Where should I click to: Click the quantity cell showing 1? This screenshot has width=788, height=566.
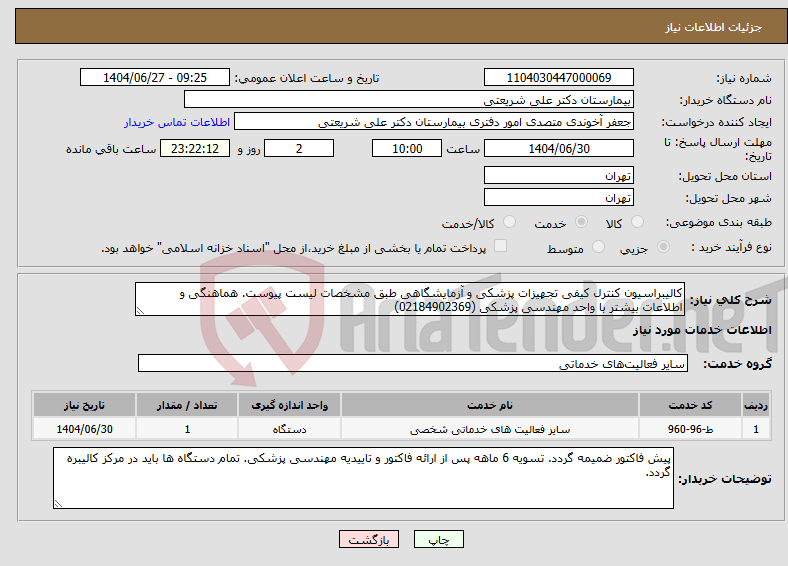point(187,429)
